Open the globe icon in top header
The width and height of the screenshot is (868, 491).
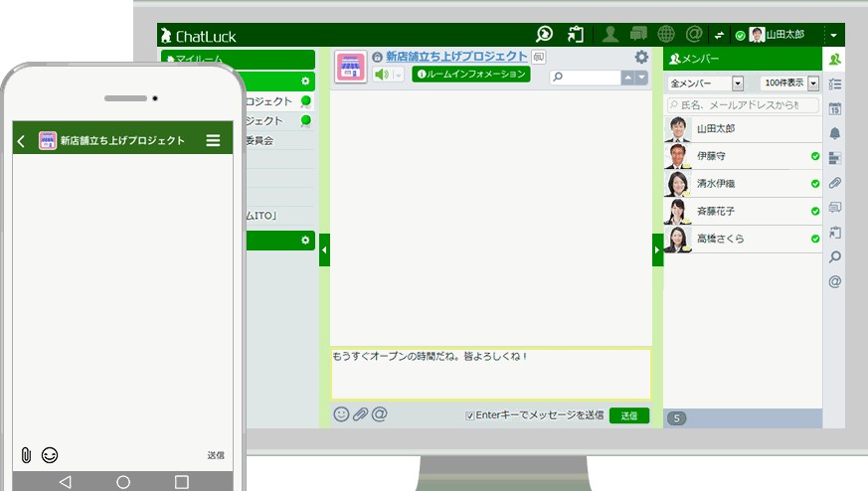click(x=666, y=35)
